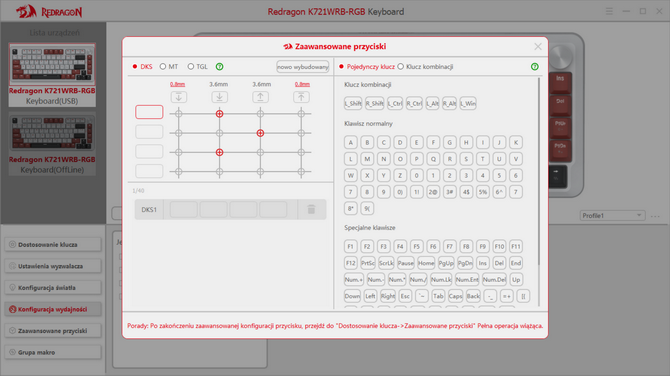This screenshot has height=376, width=670.
Task: Choose the F12 key button
Action: [350, 263]
